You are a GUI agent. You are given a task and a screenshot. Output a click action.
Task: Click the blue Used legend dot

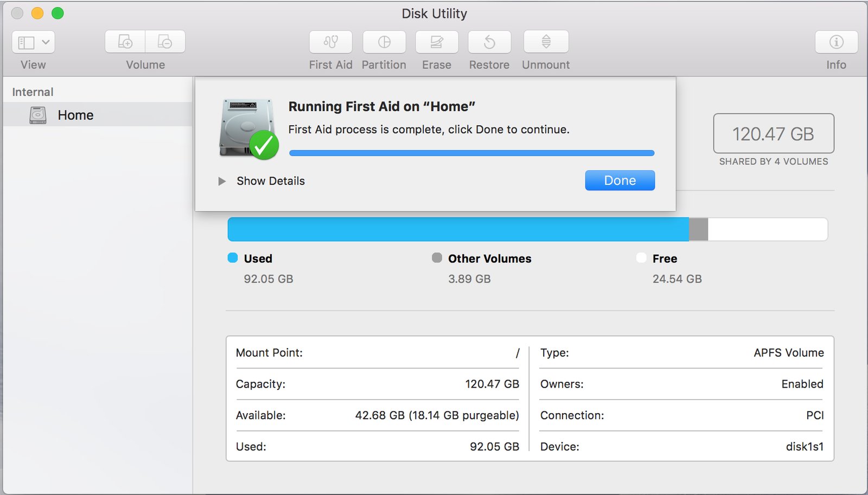point(233,258)
